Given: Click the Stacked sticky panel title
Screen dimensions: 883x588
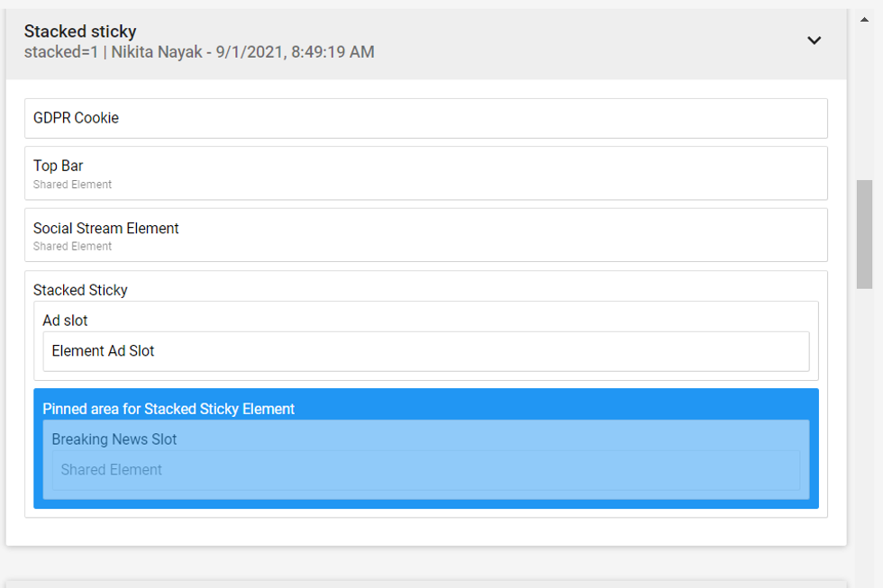Looking at the screenshot, I should (x=80, y=32).
